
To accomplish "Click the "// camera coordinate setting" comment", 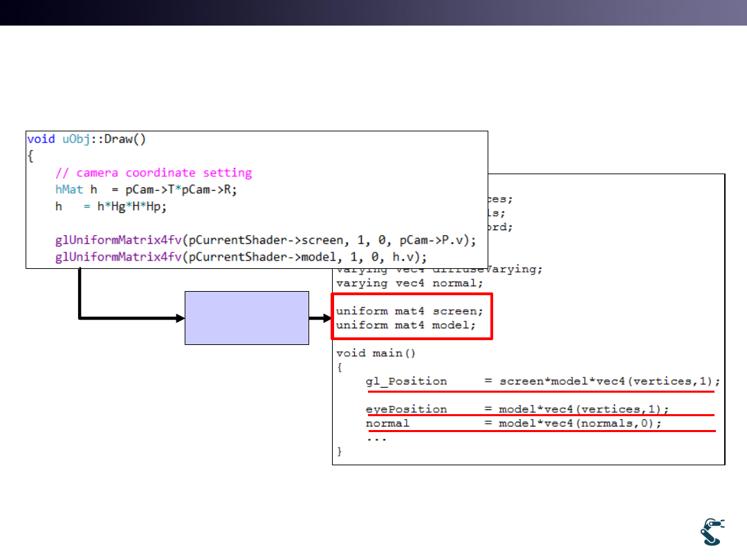I will pyautogui.click(x=154, y=173).
